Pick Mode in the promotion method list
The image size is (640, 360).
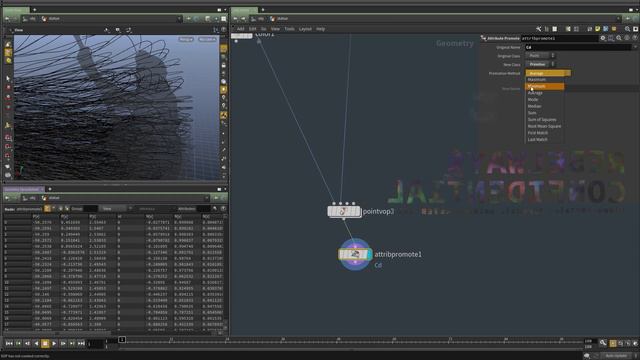point(533,100)
